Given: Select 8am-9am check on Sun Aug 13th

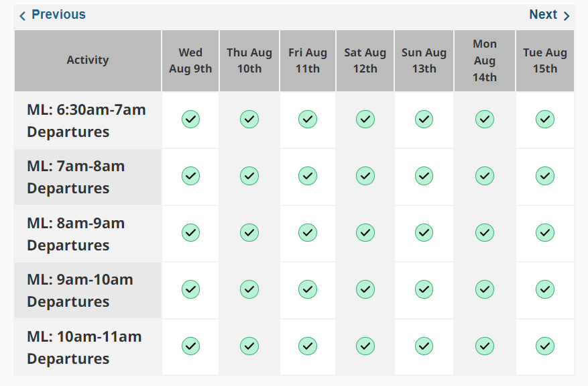Looking at the screenshot, I should (424, 233).
